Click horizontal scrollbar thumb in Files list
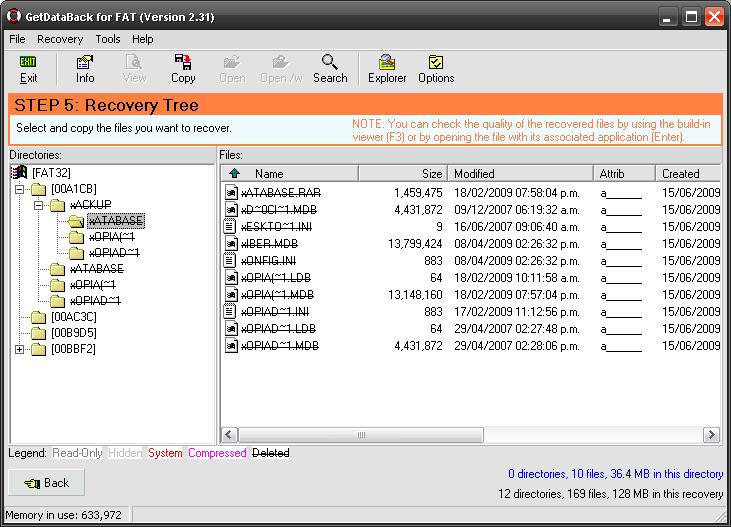The image size is (731, 527). pyautogui.click(x=361, y=435)
